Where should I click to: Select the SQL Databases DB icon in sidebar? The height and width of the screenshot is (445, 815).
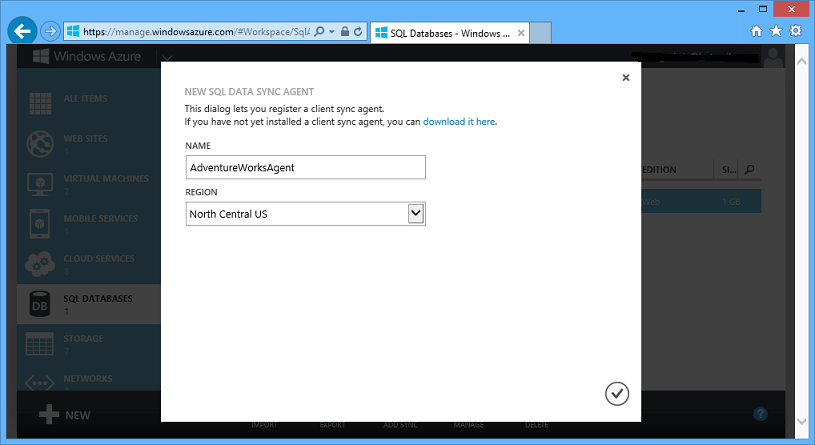click(40, 305)
